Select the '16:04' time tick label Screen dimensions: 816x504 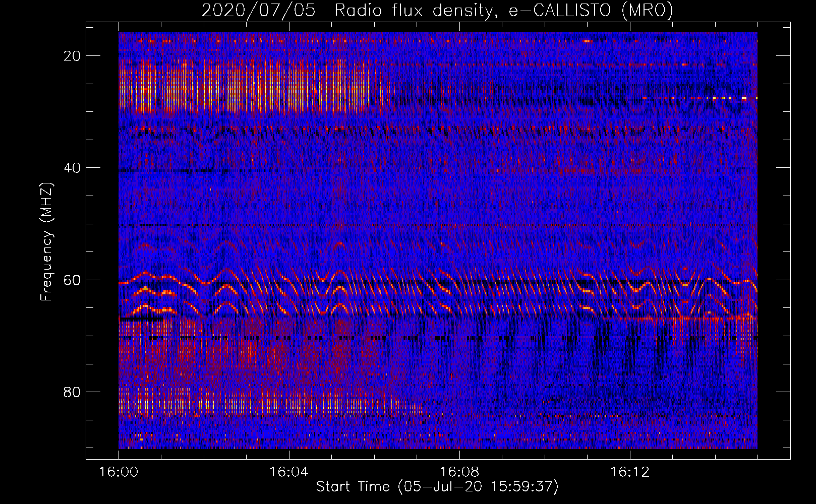pyautogui.click(x=288, y=472)
